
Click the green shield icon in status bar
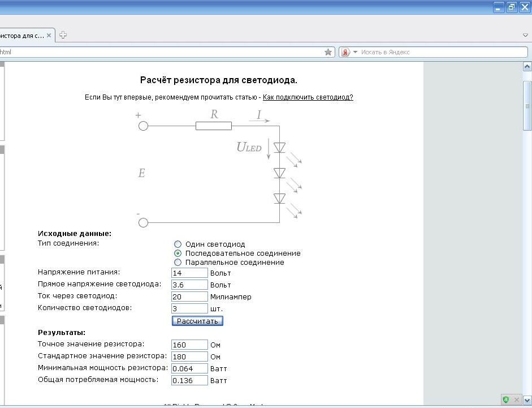coord(506,400)
